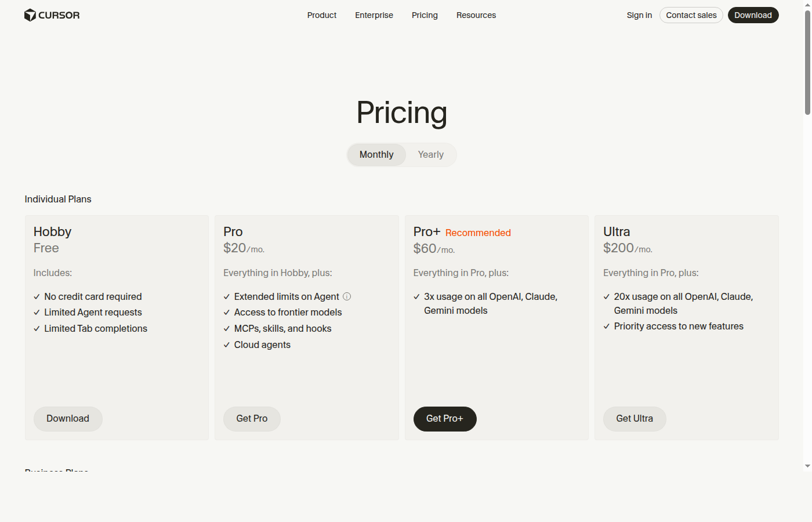Click the Cursor logo in the header
Screen dimensions: 812x522
[x=52, y=15]
